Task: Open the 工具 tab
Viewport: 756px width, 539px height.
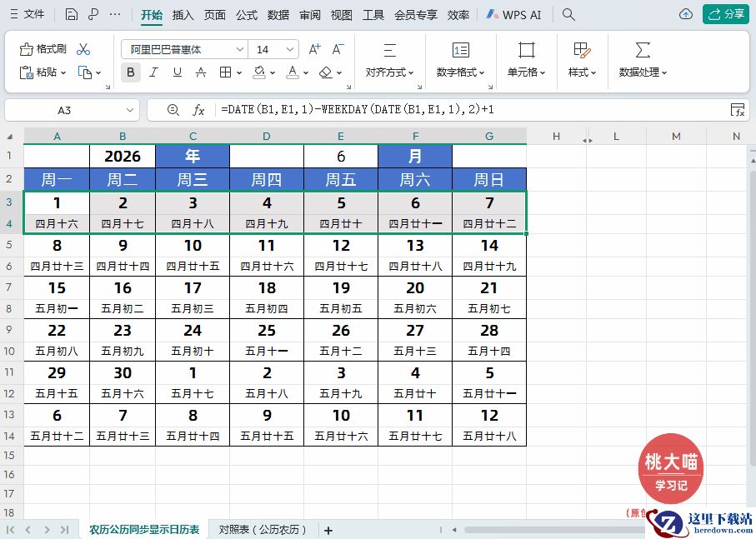Action: click(x=373, y=15)
